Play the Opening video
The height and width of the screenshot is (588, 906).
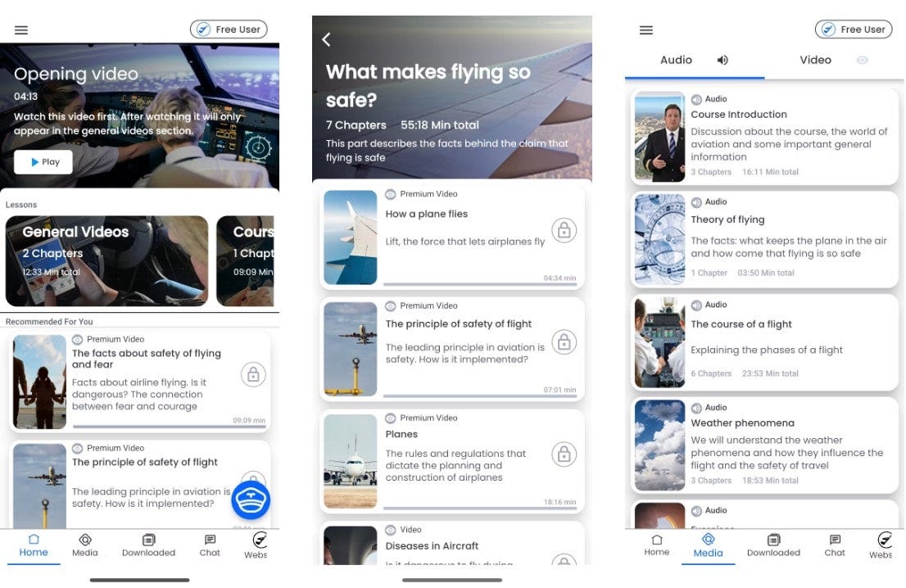[x=43, y=161]
